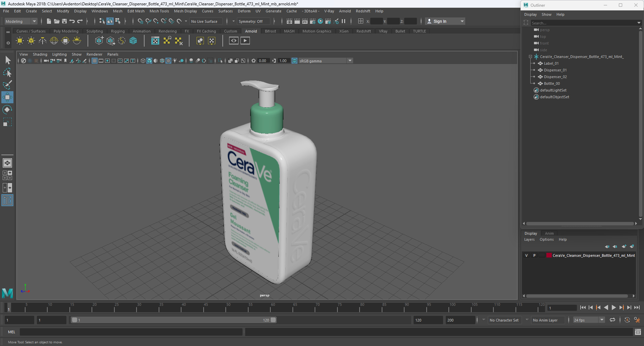Screen dimensions: 644x346
Task: Open the Outliner search options arrow
Action: [x=639, y=23]
